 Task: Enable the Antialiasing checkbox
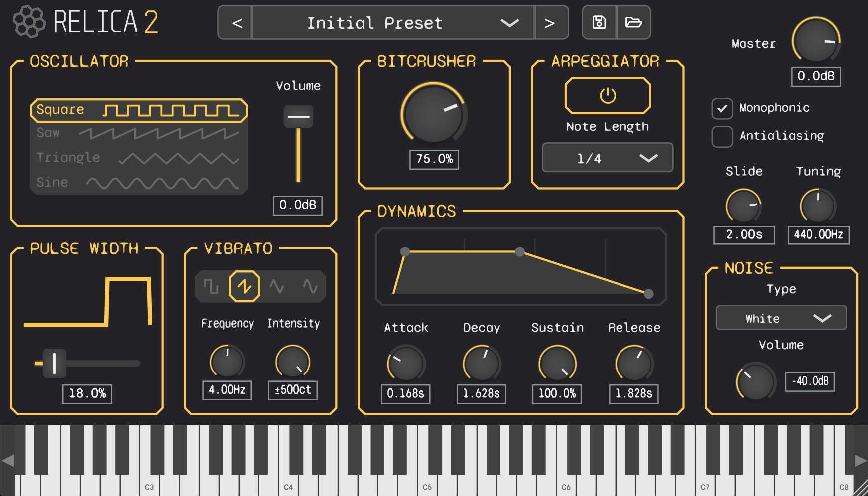pyautogui.click(x=722, y=136)
